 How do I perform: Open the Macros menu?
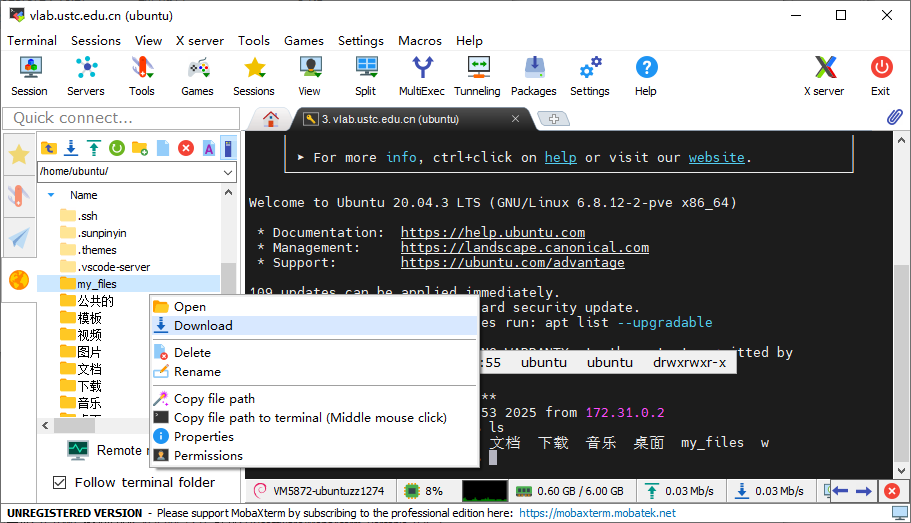click(x=419, y=41)
